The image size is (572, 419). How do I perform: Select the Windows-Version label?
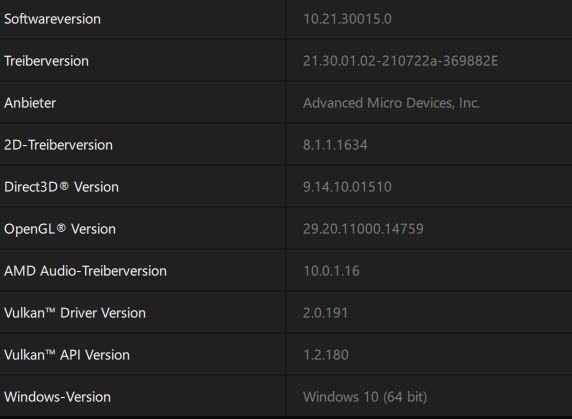[x=57, y=397]
